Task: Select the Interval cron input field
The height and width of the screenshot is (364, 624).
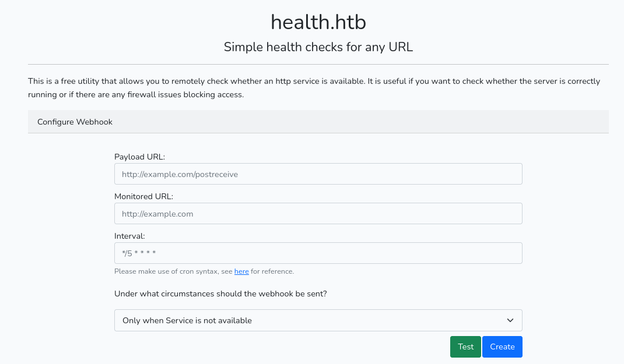Action: coord(318,253)
